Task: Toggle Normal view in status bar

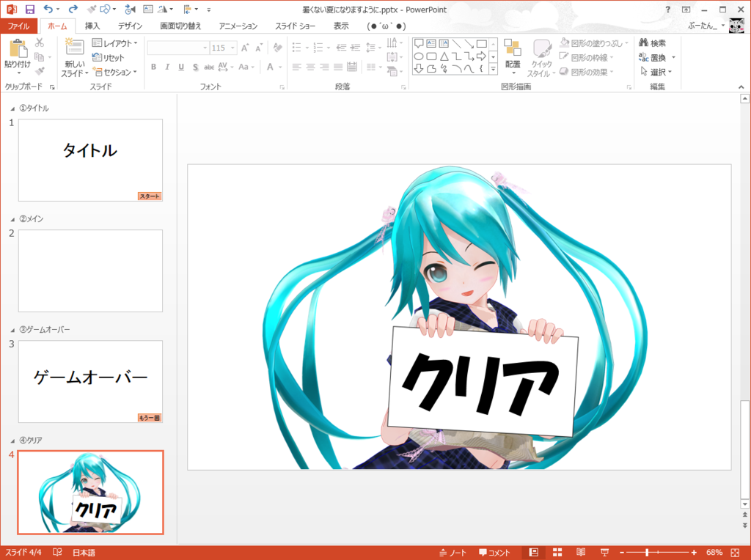Action: point(534,553)
